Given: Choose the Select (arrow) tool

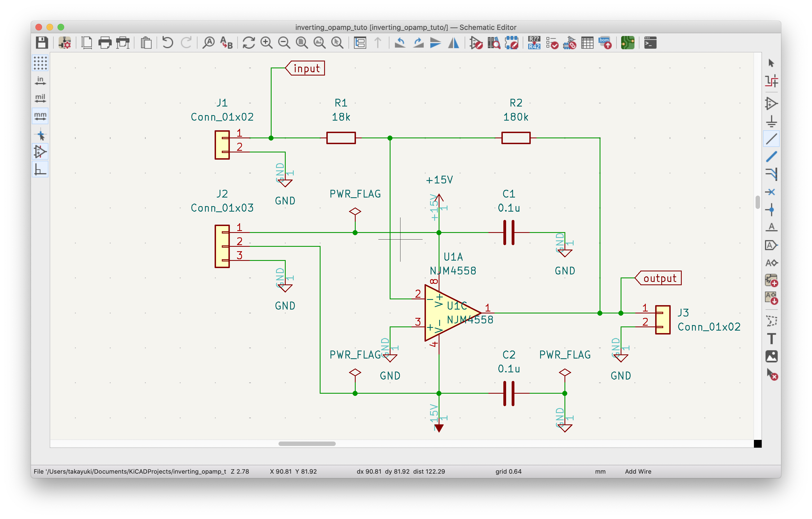Looking at the screenshot, I should coord(771,63).
